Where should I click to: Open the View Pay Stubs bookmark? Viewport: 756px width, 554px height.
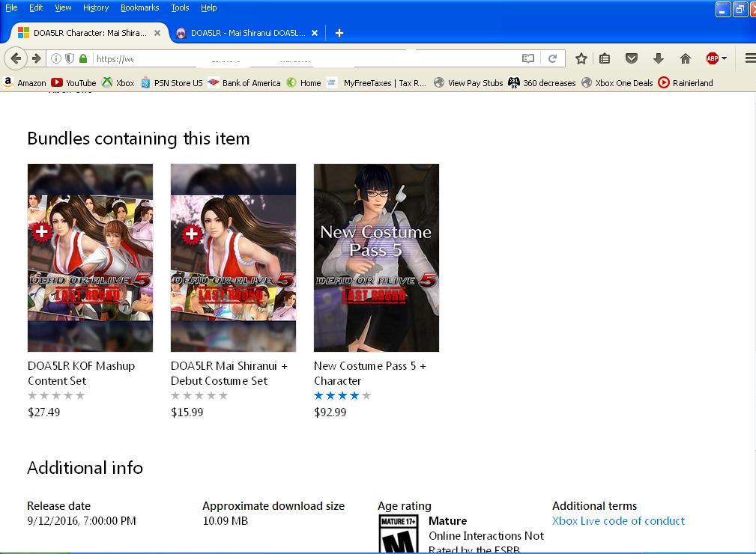468,83
